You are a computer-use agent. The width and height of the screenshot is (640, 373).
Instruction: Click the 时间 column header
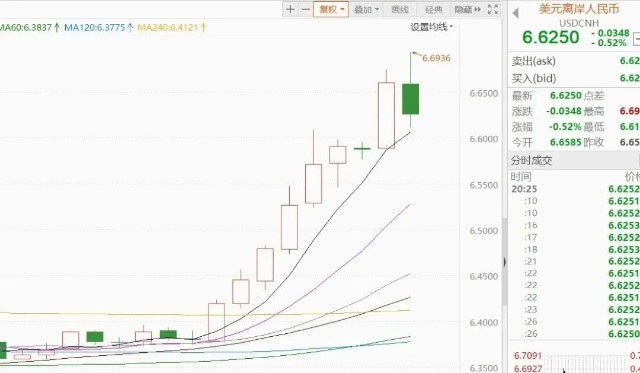click(521, 176)
